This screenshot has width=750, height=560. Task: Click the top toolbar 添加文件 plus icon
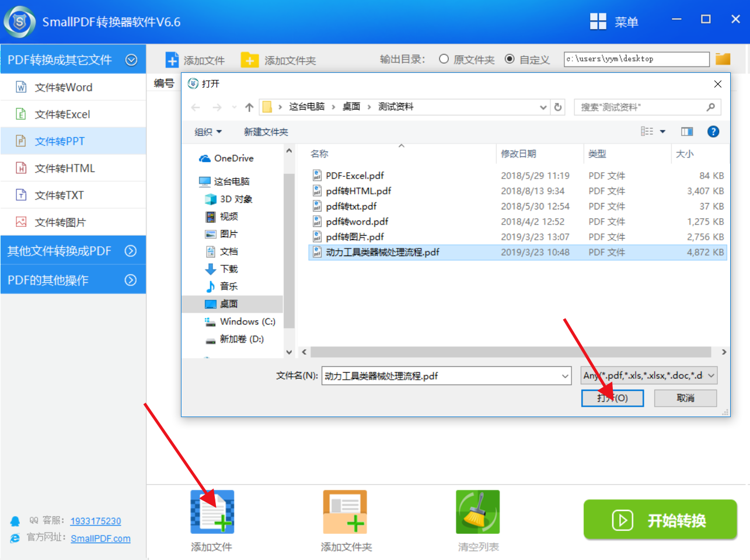tap(172, 60)
